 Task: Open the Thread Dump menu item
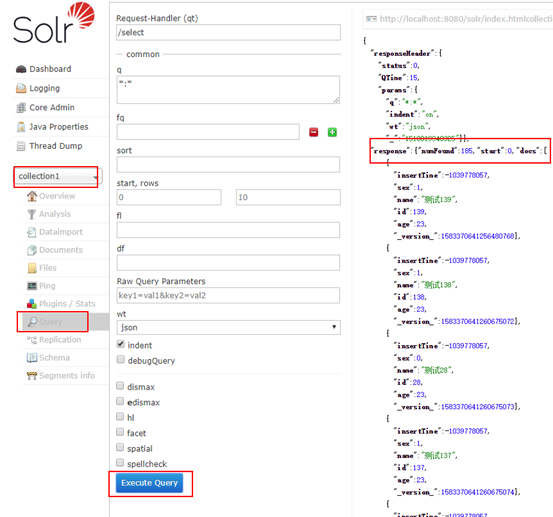pos(56,146)
